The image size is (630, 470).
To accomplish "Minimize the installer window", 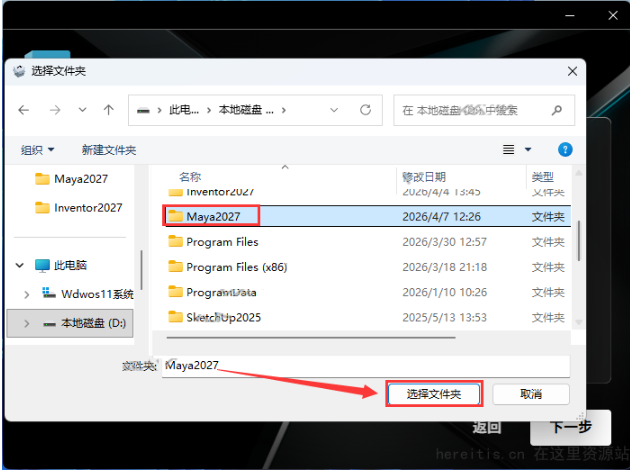I will point(569,16).
